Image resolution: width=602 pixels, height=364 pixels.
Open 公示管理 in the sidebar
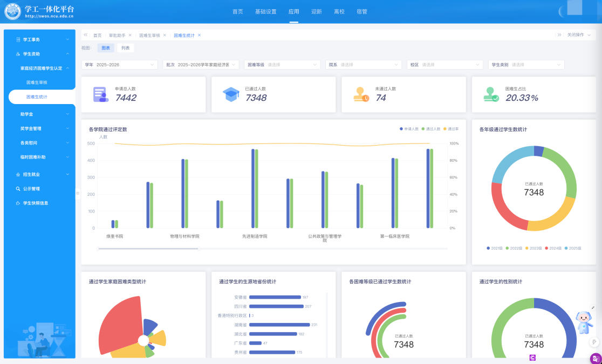tap(31, 189)
